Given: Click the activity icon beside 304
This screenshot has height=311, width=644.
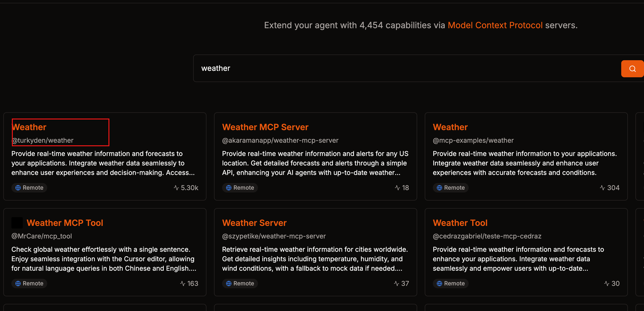Looking at the screenshot, I should click(602, 188).
